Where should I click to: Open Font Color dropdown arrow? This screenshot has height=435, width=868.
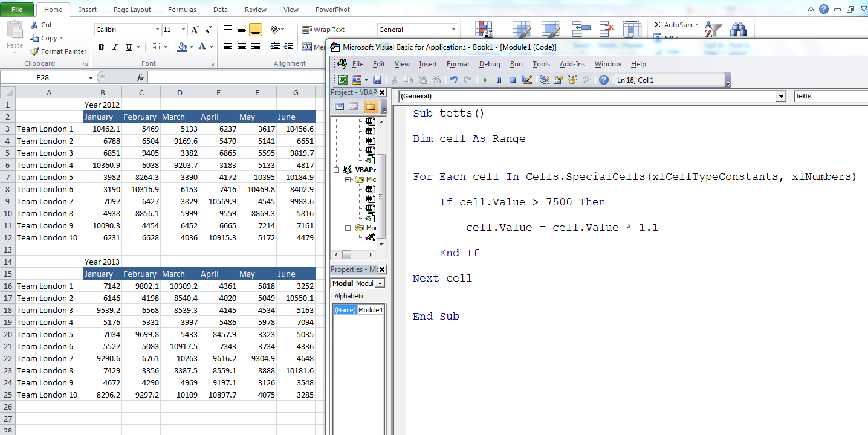[x=211, y=47]
